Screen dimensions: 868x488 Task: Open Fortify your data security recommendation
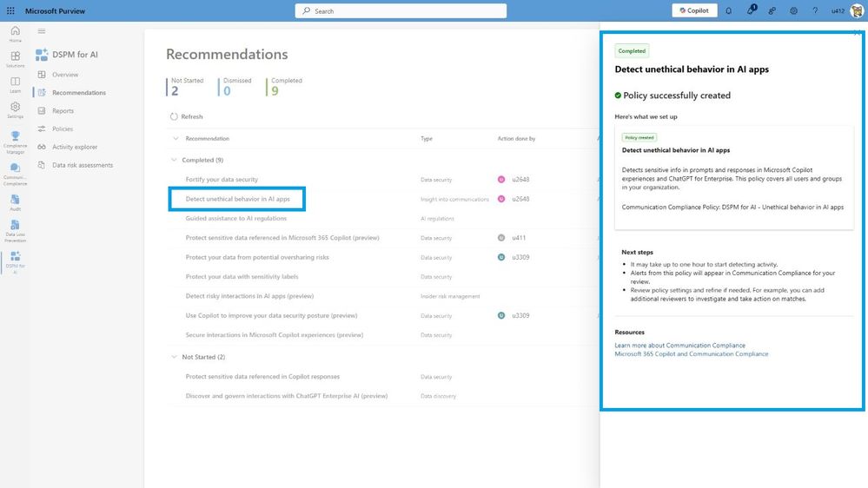coord(222,179)
